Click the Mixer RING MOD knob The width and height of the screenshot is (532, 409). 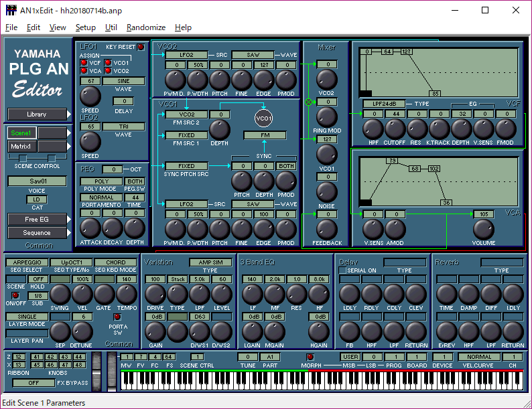(326, 117)
